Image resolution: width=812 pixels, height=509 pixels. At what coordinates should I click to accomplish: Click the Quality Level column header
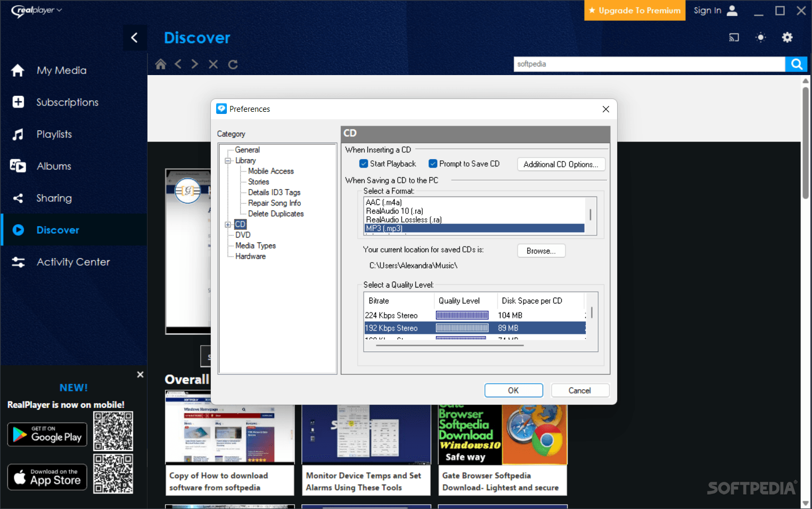[x=465, y=301]
